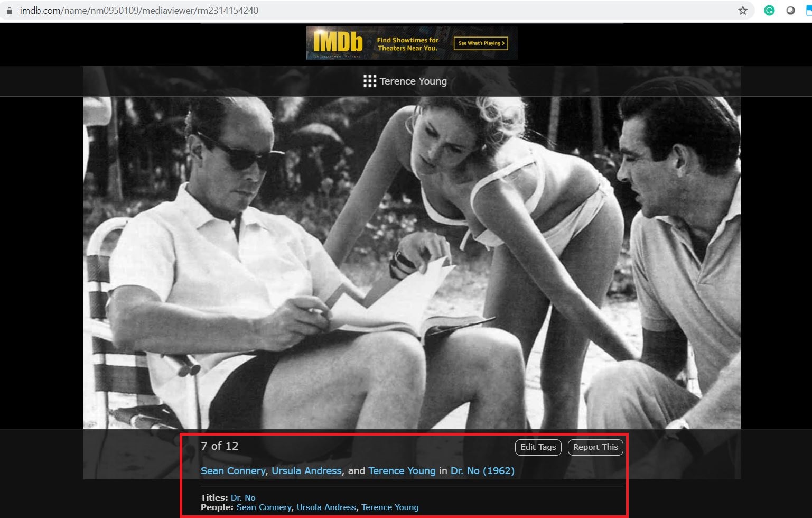Open Ursula Andress link in People row
This screenshot has width=812, height=518.
pyautogui.click(x=326, y=507)
